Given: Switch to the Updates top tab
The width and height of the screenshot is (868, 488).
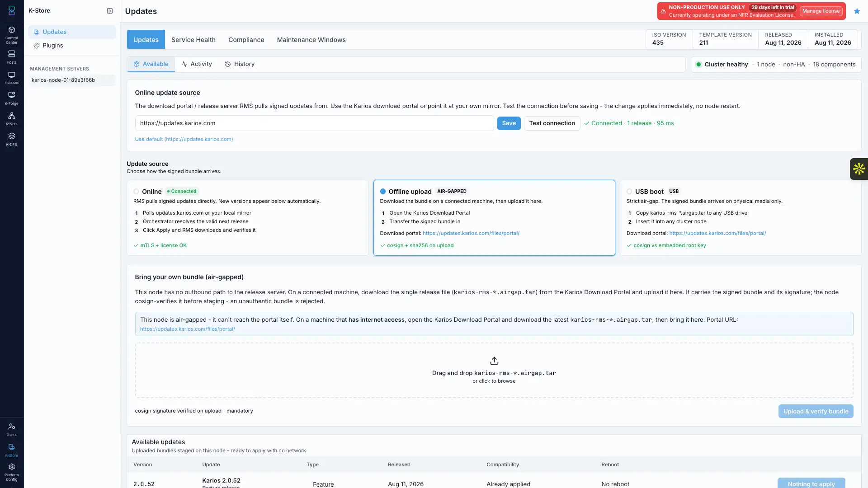Looking at the screenshot, I should pyautogui.click(x=146, y=40).
